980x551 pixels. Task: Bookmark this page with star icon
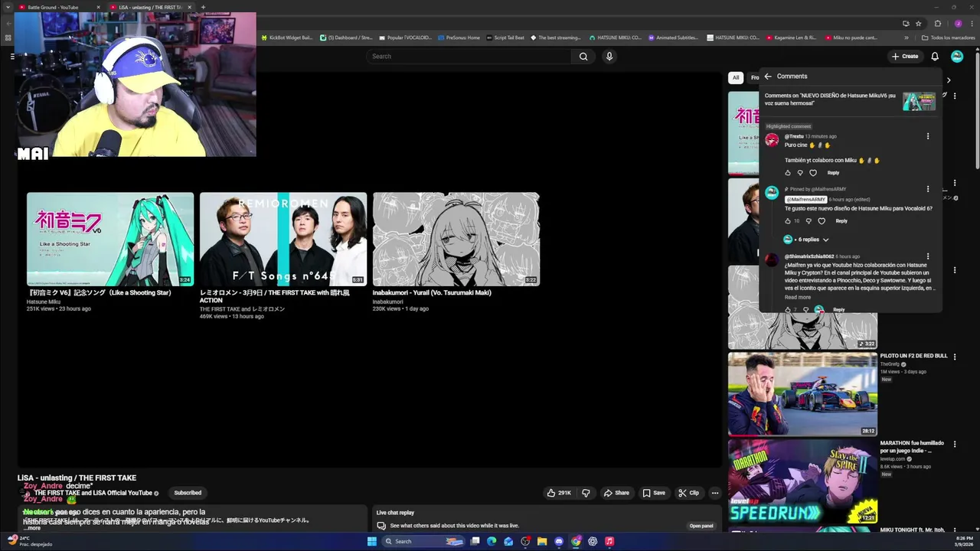919,23
